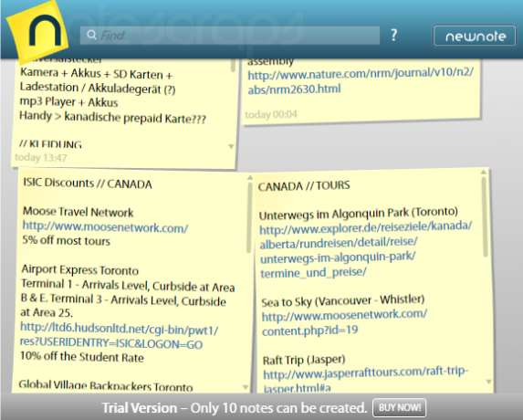Open help via the question mark
The image size is (523, 420).
pyautogui.click(x=394, y=35)
